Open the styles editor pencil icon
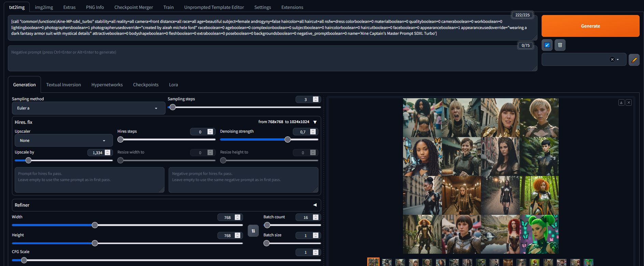 pos(634,60)
